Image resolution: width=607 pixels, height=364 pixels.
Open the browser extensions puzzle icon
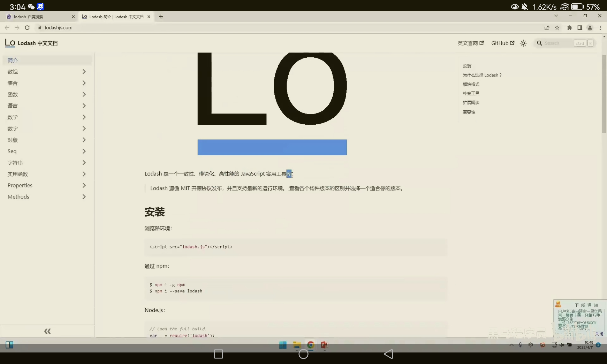pos(569,28)
